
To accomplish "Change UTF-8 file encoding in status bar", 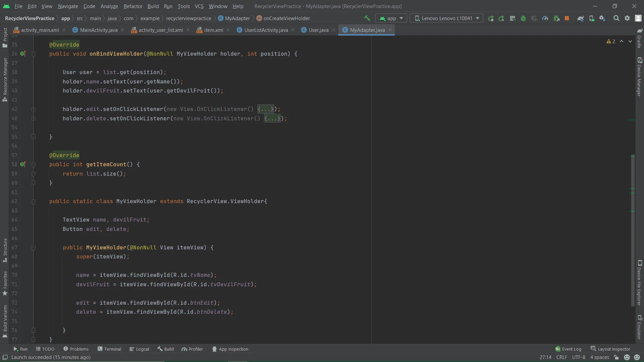I will point(579,357).
